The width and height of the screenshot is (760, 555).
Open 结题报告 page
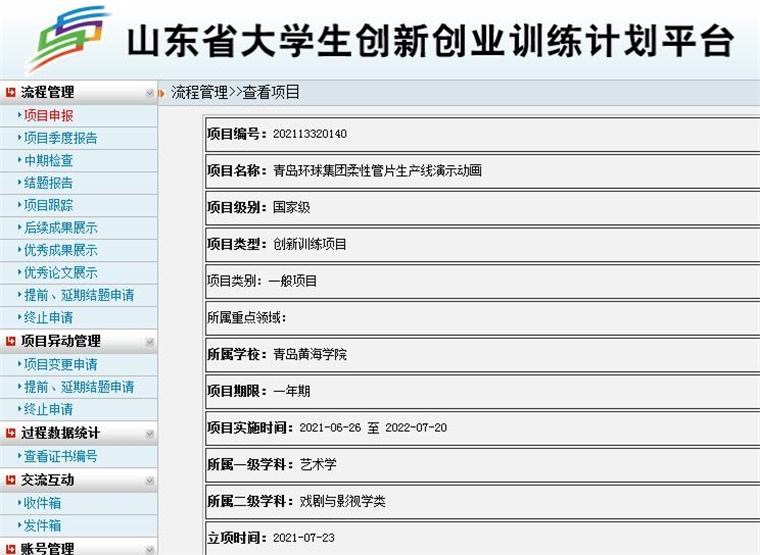48,183
